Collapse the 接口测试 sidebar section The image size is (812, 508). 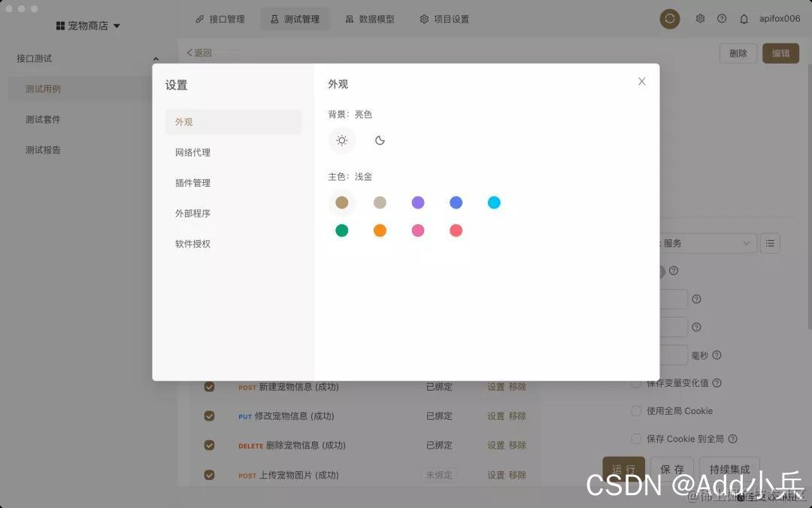pyautogui.click(x=156, y=58)
